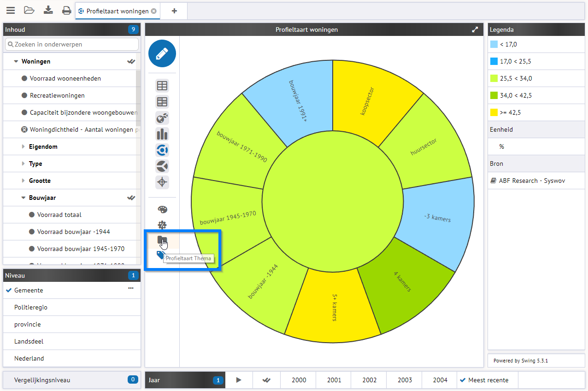Click the open folder icon in top bar
The image size is (588, 391).
click(x=29, y=10)
